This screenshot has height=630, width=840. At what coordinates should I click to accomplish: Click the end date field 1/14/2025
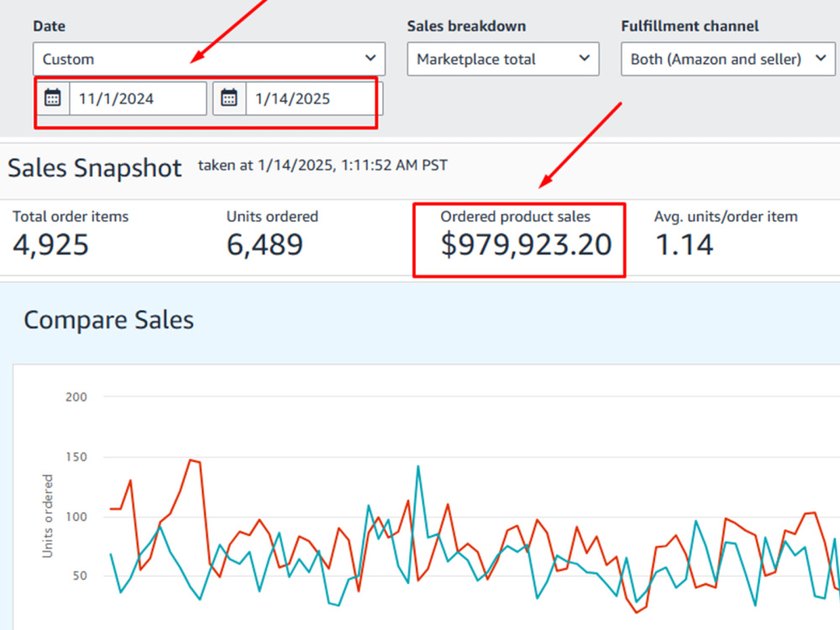pyautogui.click(x=314, y=98)
